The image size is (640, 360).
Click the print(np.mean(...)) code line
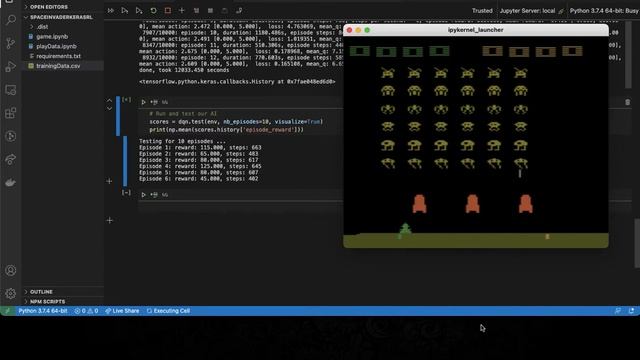226,130
